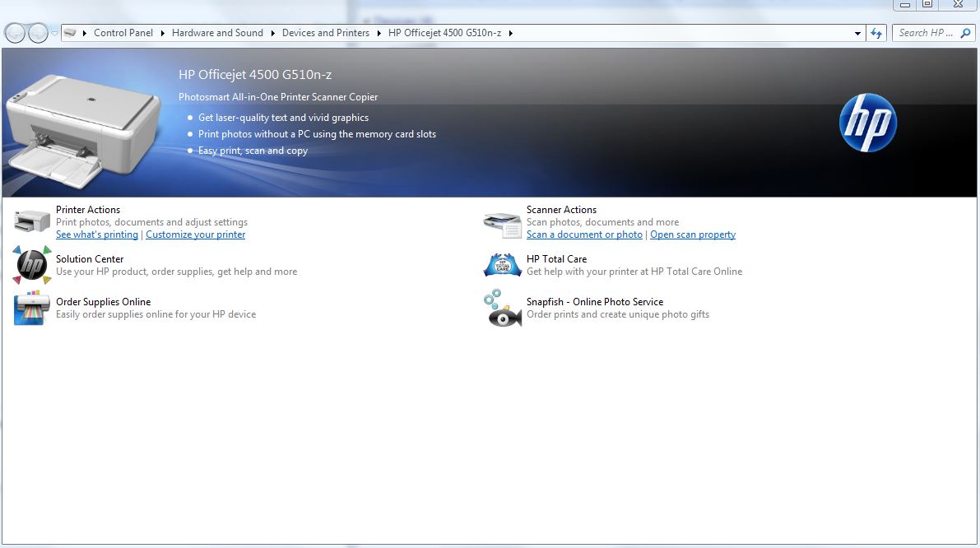The image size is (980, 548).
Task: Click the back navigation arrow
Action: coord(14,33)
